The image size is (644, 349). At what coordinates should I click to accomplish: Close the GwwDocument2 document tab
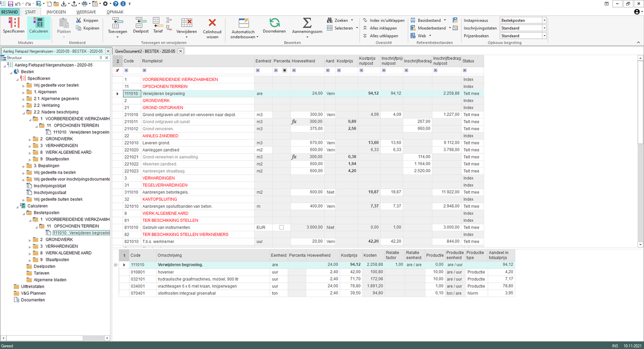click(181, 51)
